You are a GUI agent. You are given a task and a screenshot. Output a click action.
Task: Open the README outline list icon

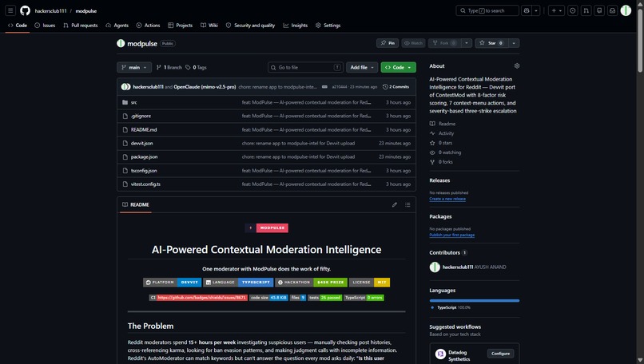407,205
